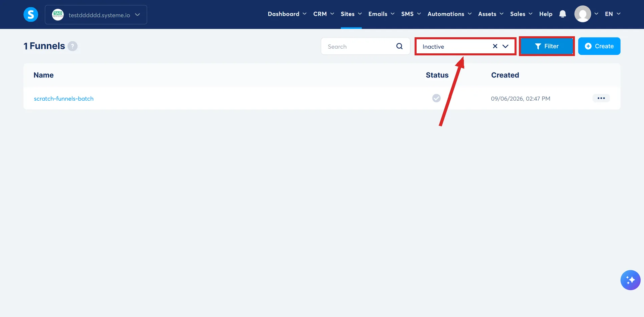The width and height of the screenshot is (644, 317).
Task: Click the Created column header
Action: point(505,75)
